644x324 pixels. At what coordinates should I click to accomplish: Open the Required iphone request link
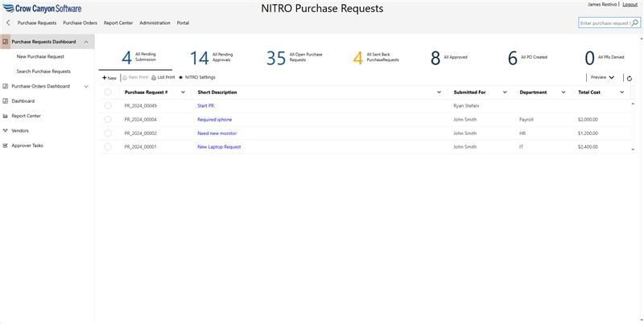tap(214, 120)
